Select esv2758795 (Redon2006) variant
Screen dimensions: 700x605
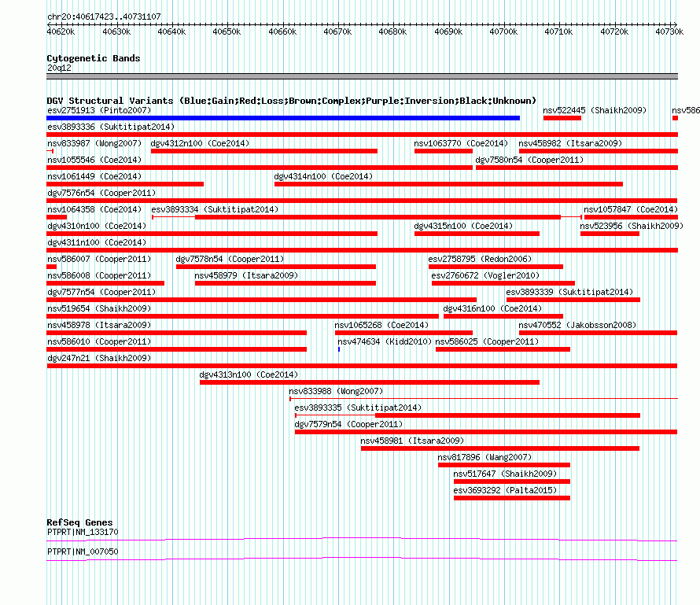pos(480,259)
